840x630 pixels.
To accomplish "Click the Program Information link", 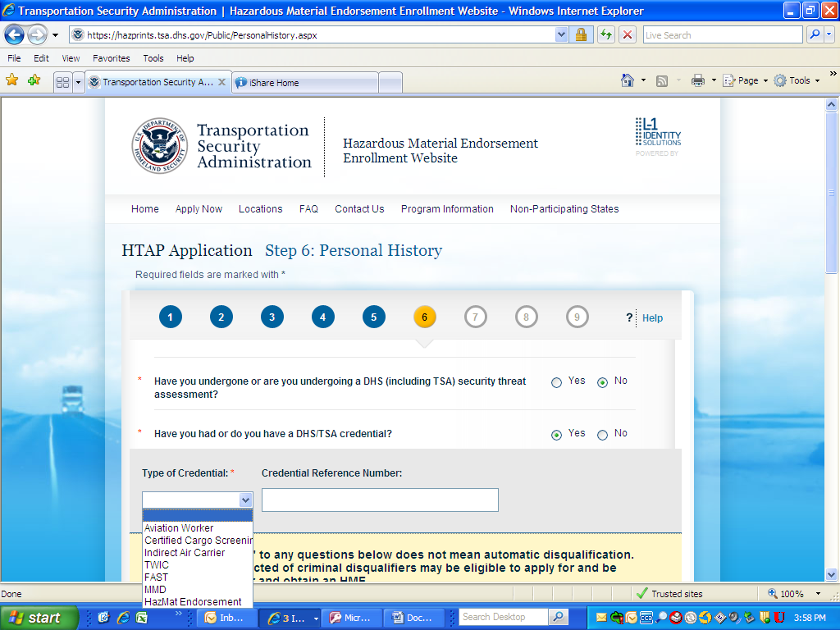I will pyautogui.click(x=447, y=209).
